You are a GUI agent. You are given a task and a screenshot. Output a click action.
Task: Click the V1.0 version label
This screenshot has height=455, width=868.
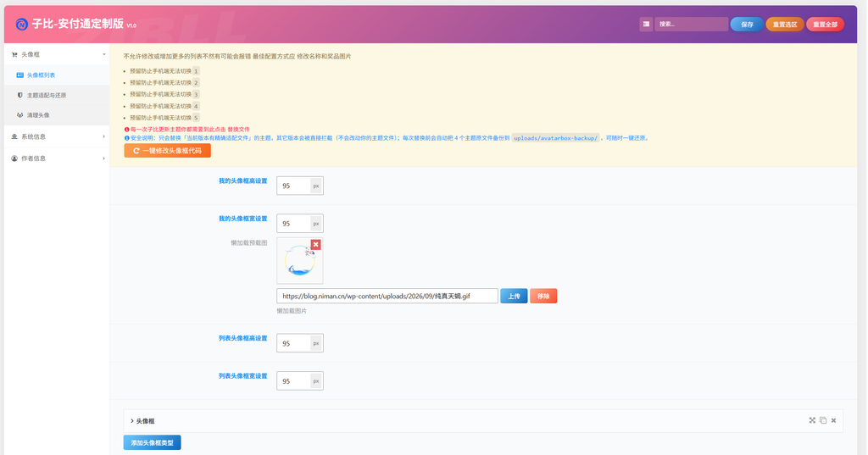pos(131,25)
